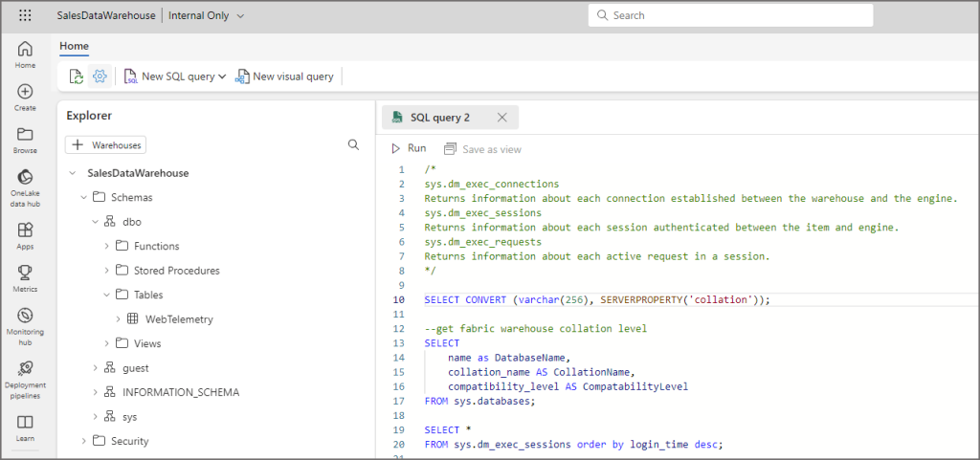Screen dimensions: 980x460
Task: Open the New SQL query dropdown arrow
Action: [x=221, y=77]
